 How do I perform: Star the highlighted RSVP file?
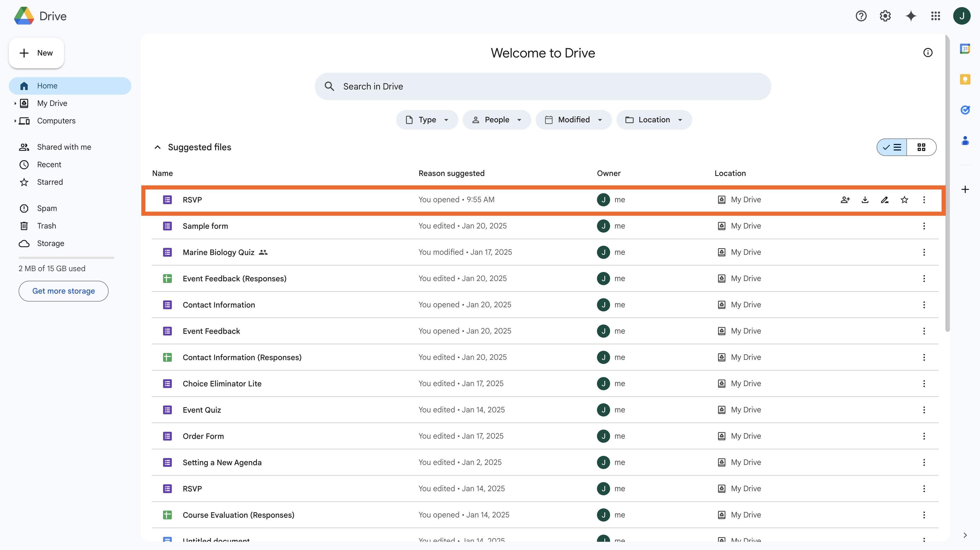pos(904,199)
